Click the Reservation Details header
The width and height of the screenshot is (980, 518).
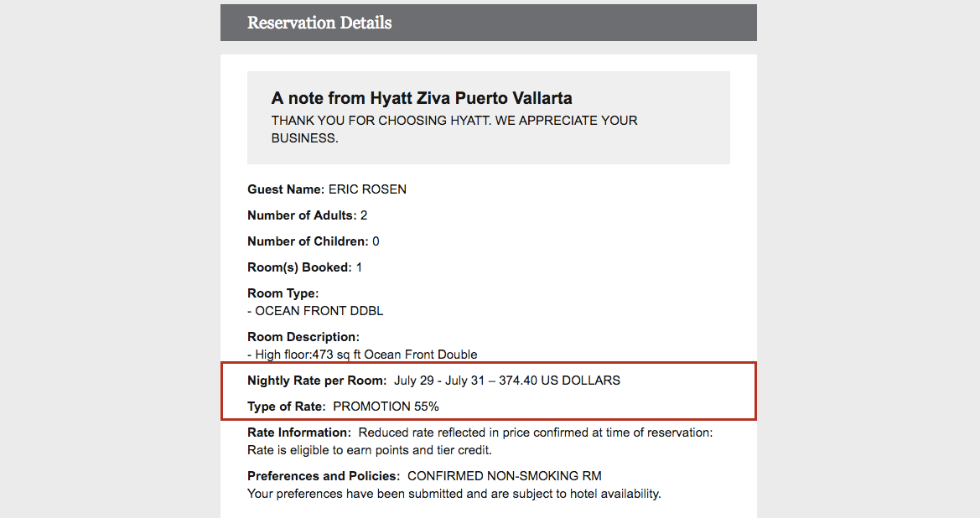click(x=319, y=23)
